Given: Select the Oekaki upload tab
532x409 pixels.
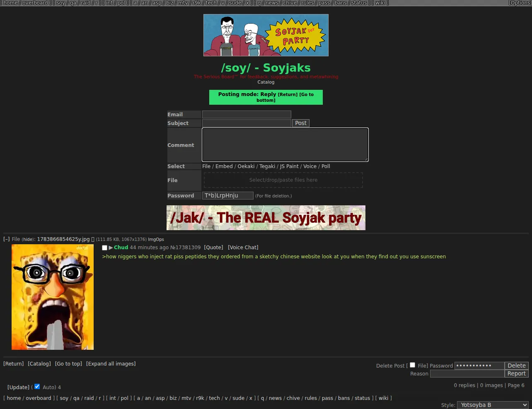Looking at the screenshot, I should click(x=246, y=166).
